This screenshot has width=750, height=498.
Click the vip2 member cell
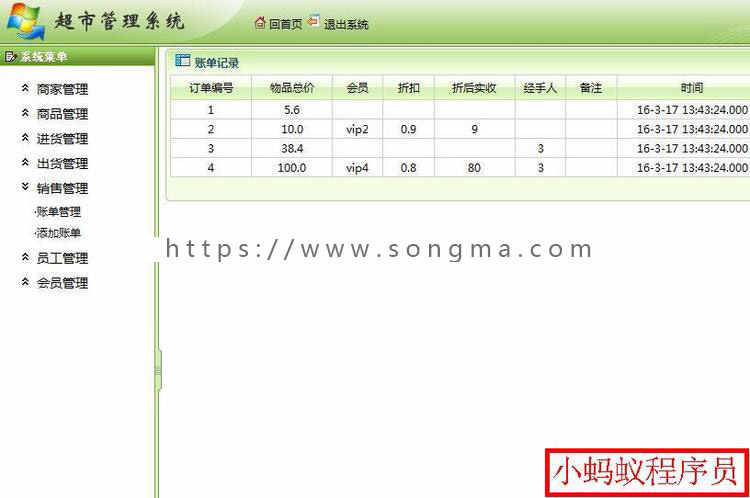pyautogui.click(x=357, y=129)
